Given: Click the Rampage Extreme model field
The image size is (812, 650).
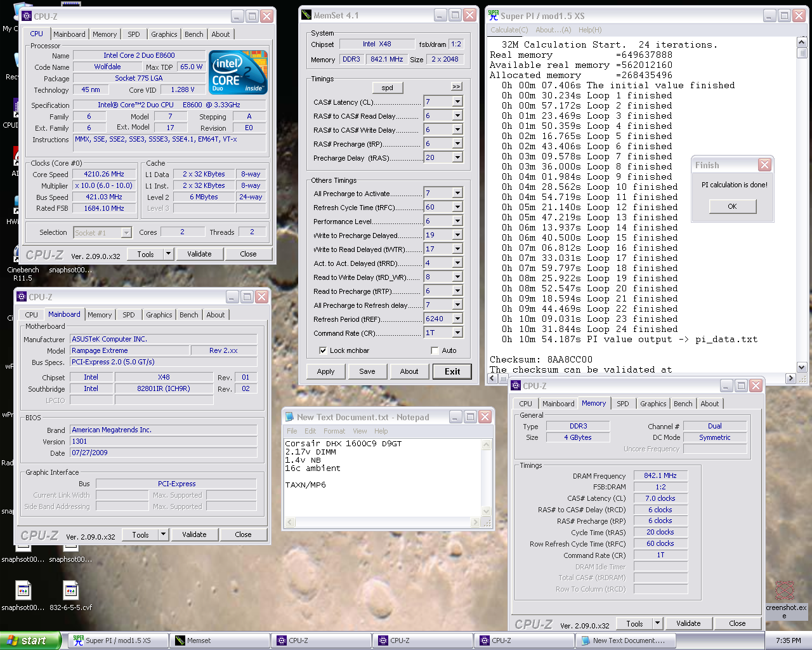Looking at the screenshot, I should (129, 350).
